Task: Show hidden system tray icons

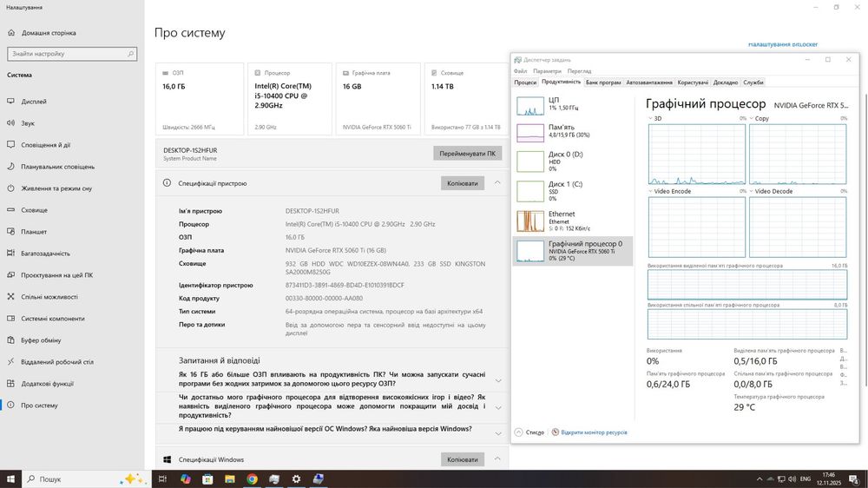Action: [x=759, y=479]
